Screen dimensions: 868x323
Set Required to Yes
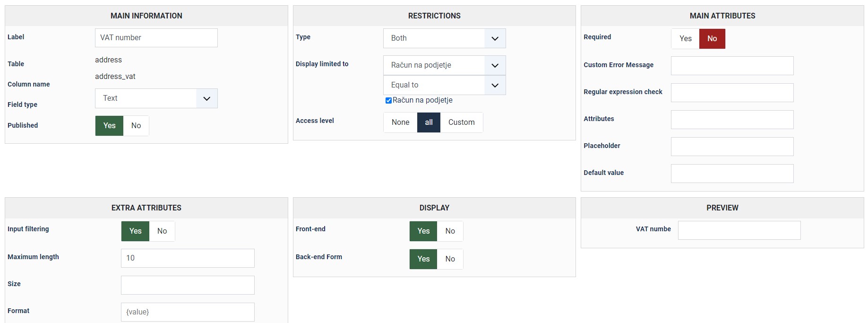point(685,39)
